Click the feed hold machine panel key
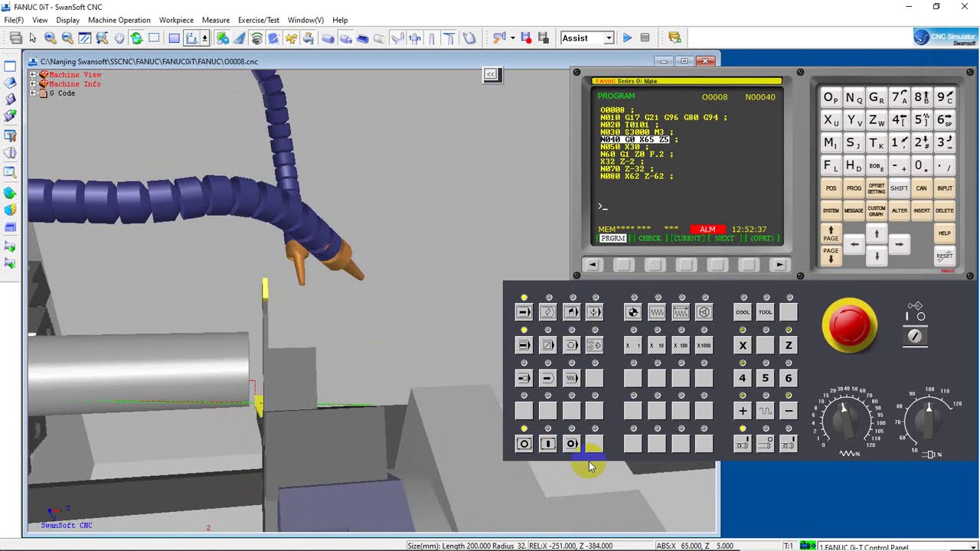 pos(548,444)
